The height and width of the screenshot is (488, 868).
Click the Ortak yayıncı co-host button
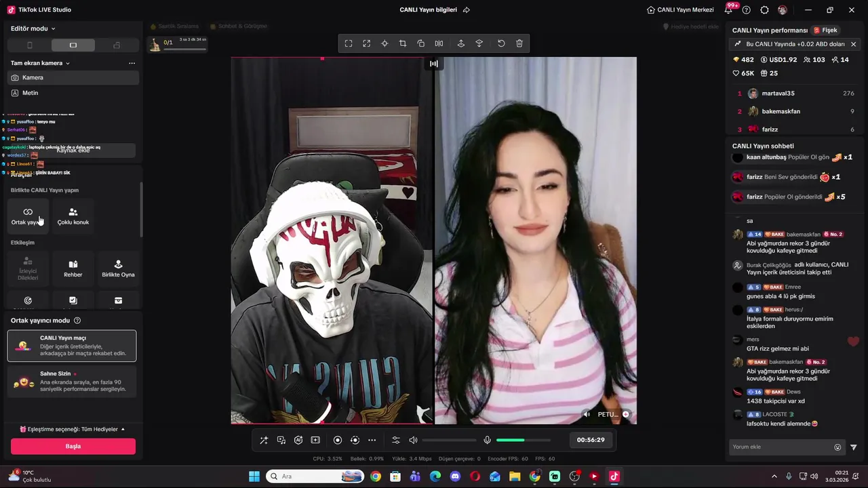click(28, 216)
